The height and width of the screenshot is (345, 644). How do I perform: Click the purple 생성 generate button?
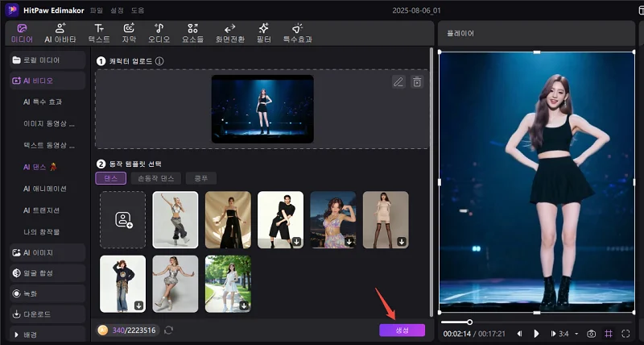402,330
